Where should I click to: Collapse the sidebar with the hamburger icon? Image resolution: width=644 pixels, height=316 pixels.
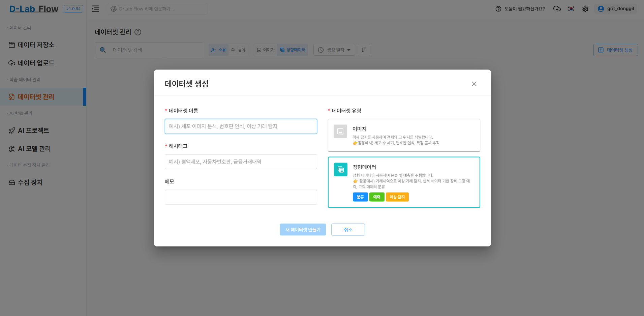[95, 9]
